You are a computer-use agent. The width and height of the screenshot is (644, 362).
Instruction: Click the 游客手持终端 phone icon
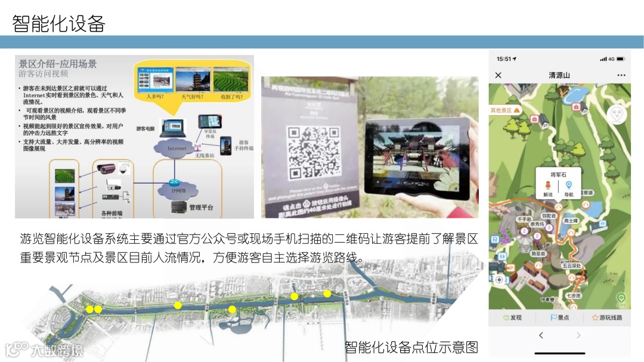pos(225,146)
